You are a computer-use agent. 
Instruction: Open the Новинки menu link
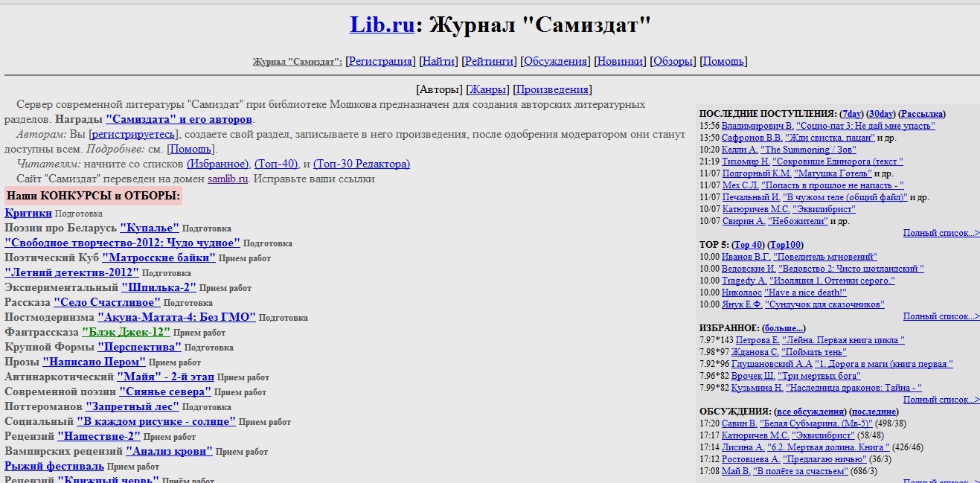tap(621, 62)
